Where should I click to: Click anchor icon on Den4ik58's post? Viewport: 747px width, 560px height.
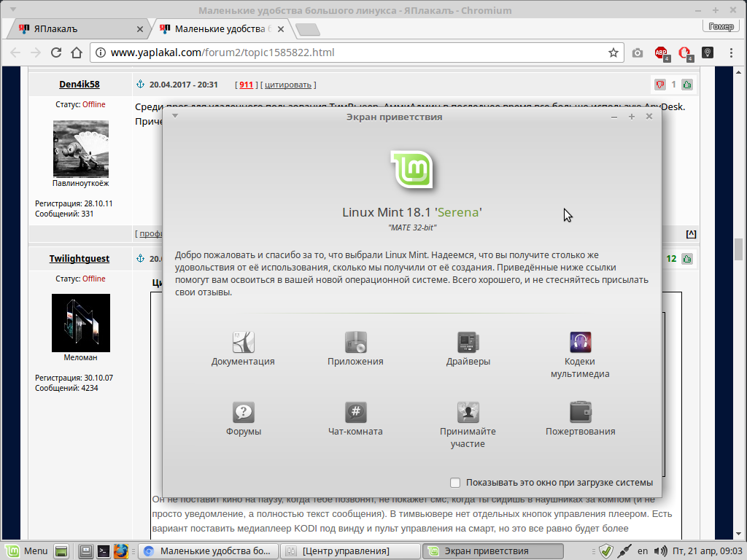(141, 85)
